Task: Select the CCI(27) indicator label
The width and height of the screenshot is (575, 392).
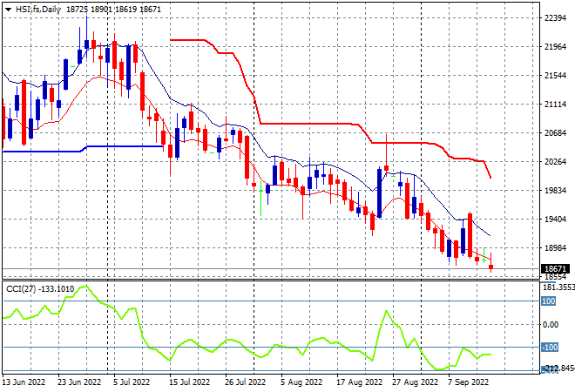Action: pyautogui.click(x=24, y=287)
